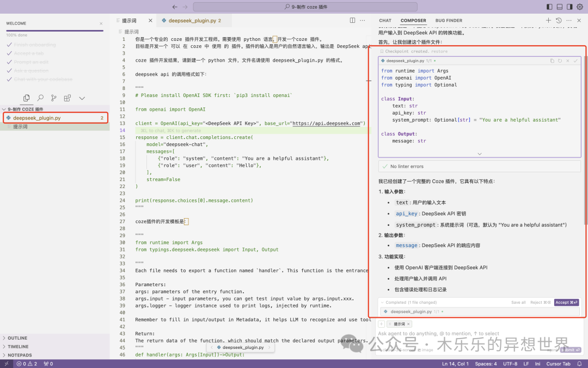Viewport: 588px width, 368px height.
Task: Open the settings gear icon
Action: coord(579,7)
